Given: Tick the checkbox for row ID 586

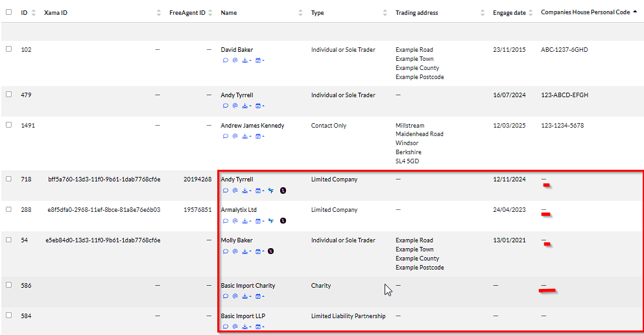Looking at the screenshot, I should click(9, 285).
